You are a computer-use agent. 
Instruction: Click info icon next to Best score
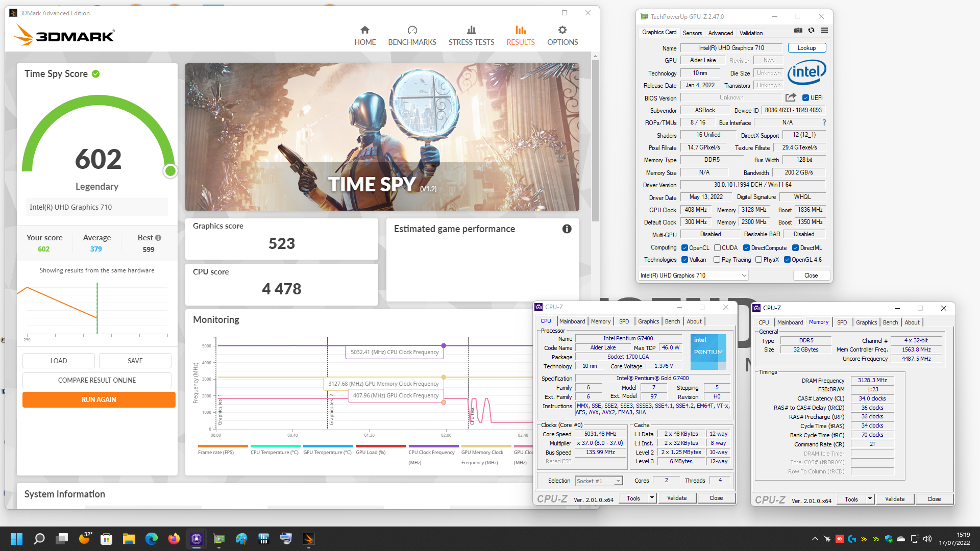tap(158, 238)
